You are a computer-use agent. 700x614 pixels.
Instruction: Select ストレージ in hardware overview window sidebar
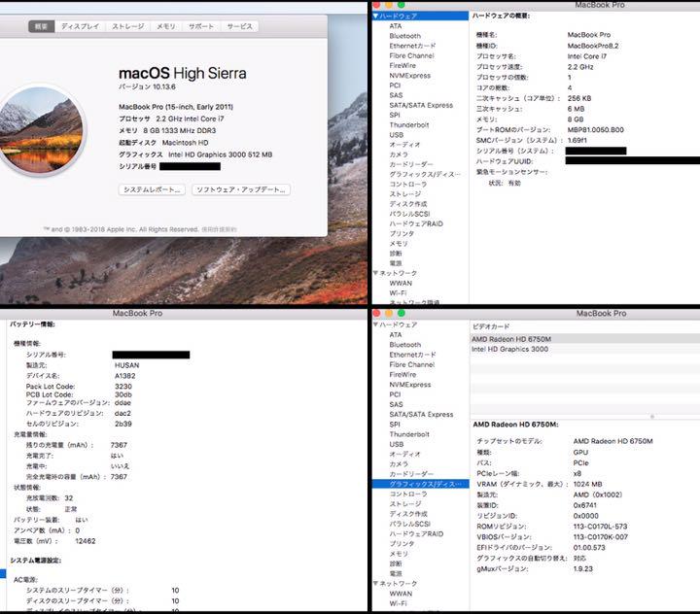point(404,193)
